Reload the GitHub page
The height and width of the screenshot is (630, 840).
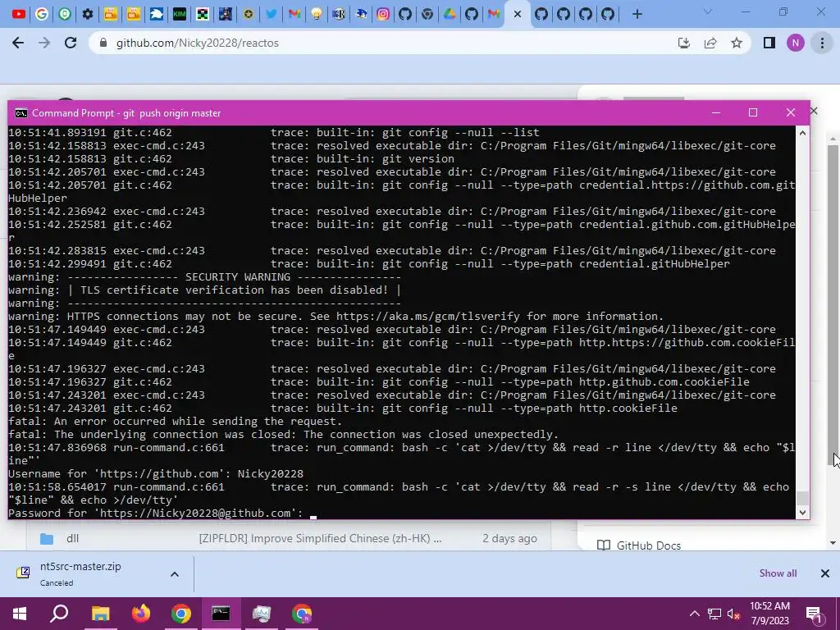[71, 43]
